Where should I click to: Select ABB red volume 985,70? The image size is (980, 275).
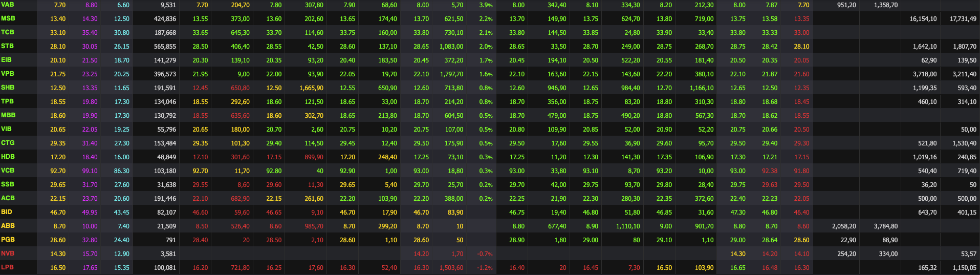pyautogui.click(x=314, y=226)
